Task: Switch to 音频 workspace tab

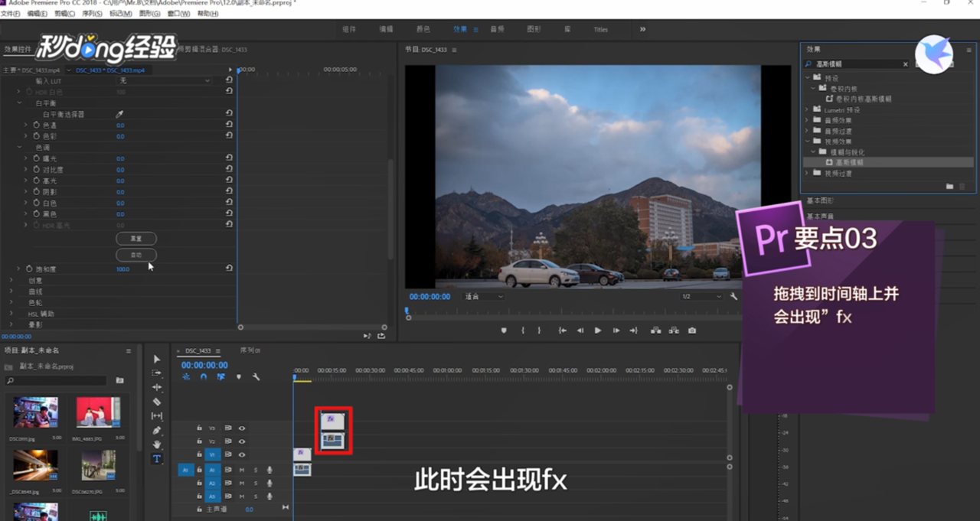Action: [497, 29]
